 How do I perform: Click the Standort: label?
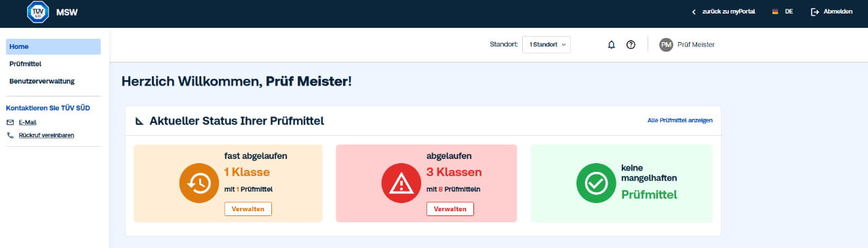coord(504,45)
